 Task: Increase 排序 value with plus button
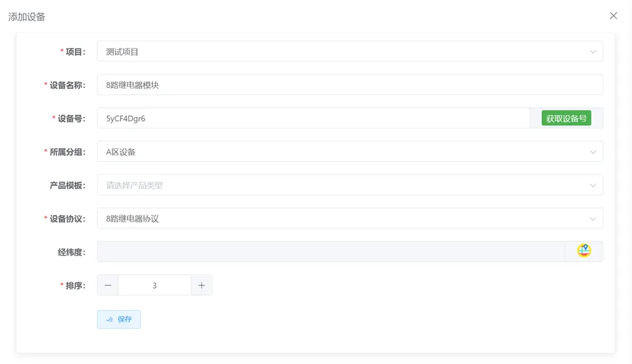[x=202, y=285]
